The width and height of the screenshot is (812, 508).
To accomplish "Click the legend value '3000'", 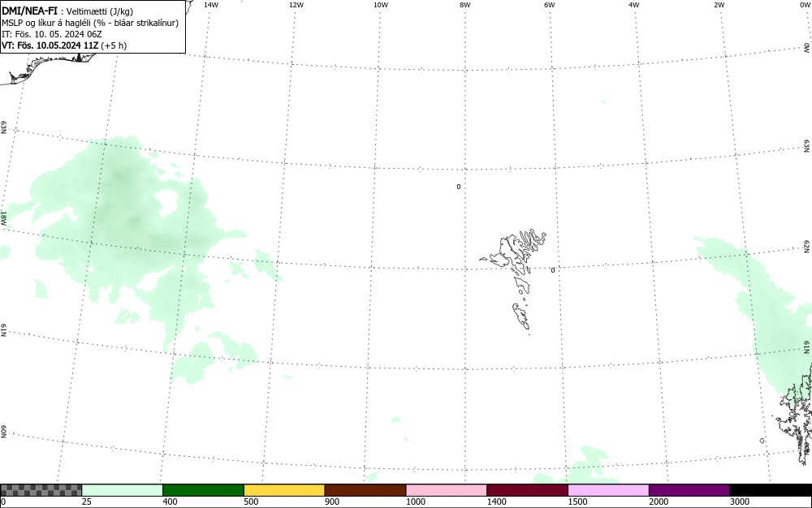I will tap(740, 502).
